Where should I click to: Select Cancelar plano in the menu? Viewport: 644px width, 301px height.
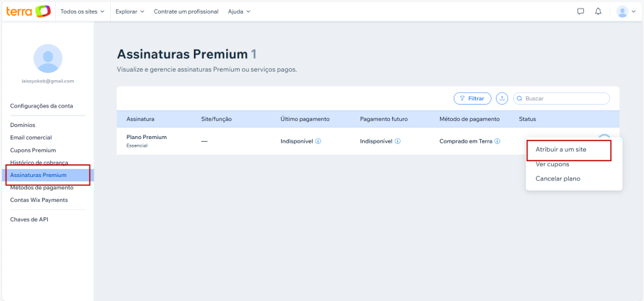click(x=558, y=178)
